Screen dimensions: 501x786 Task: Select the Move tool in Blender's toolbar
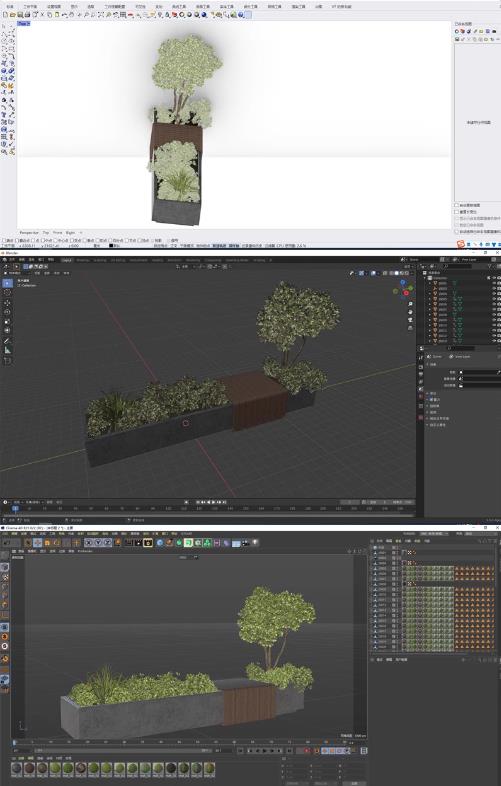[8, 303]
